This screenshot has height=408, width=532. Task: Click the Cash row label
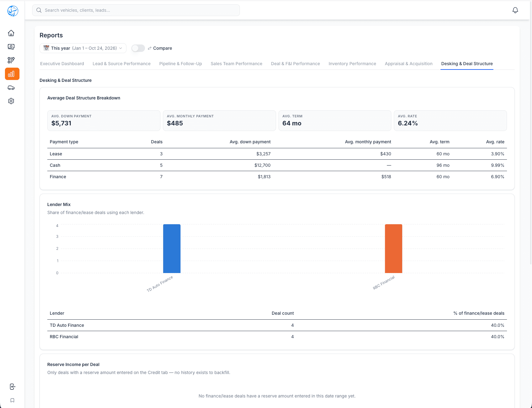tap(55, 165)
